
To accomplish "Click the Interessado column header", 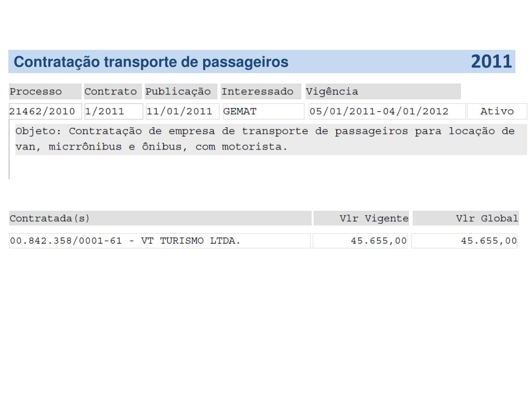I will coord(261,91).
